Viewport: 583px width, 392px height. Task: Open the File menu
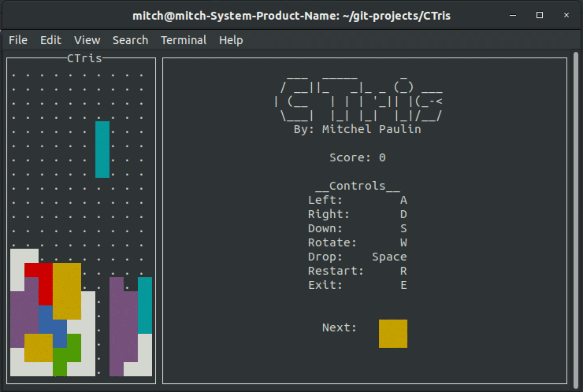point(18,40)
